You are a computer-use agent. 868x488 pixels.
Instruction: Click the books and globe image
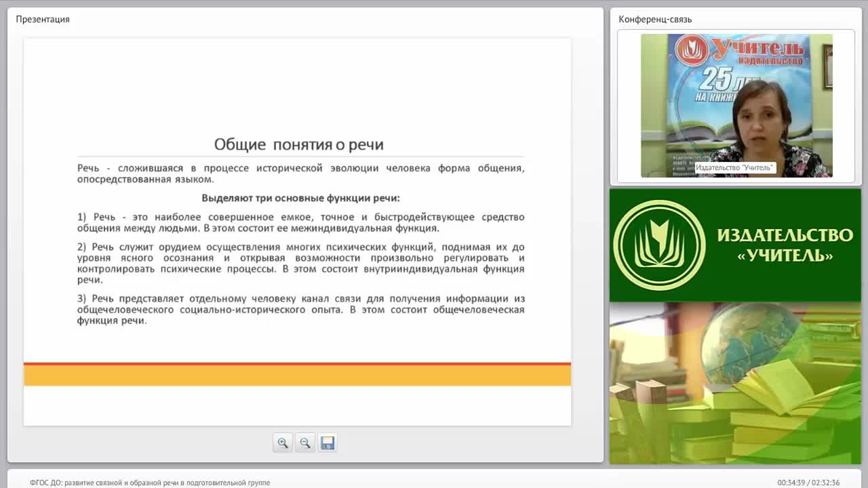(735, 383)
